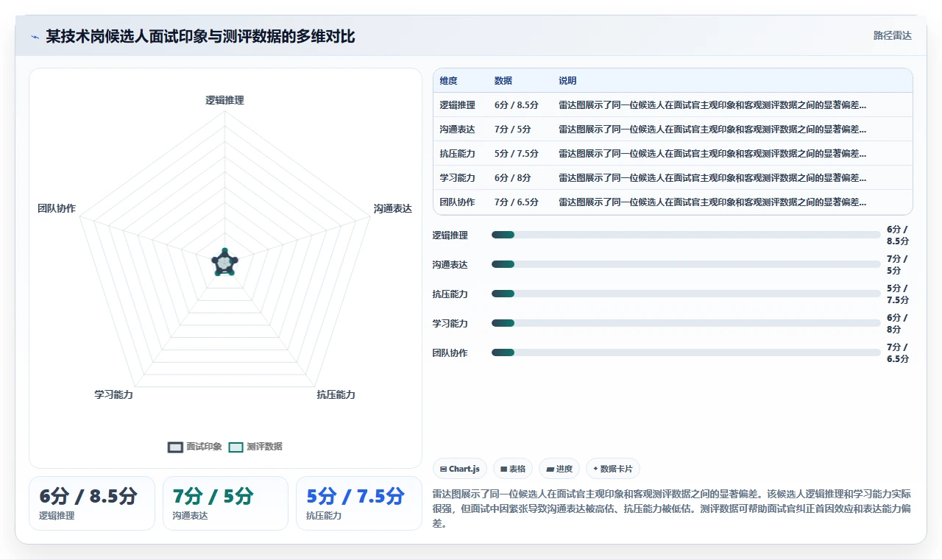Click the summary paragraph starting 雷达图展示了
Viewport: 942px width, 560px height.
pyautogui.click(x=672, y=509)
